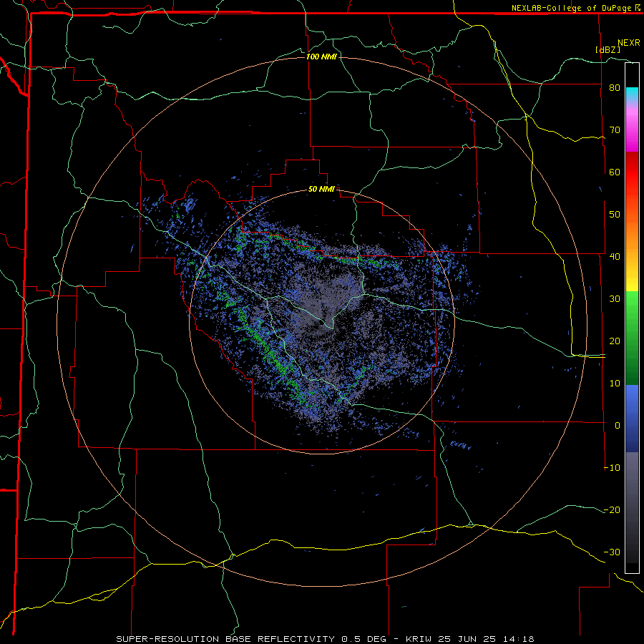644x644 pixels.
Task: Click the 40 value on dBZ scale
Action: (615, 257)
